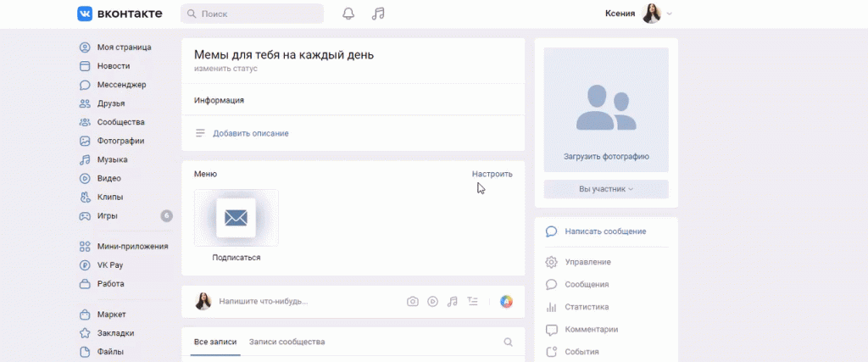Attach a video using the play icon

(432, 301)
